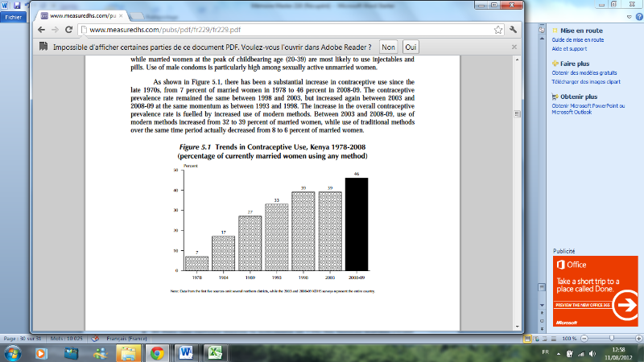This screenshot has width=644, height=362.
Task: Click the PDF vertical scrollbar down arrow
Action: pyautogui.click(x=517, y=327)
